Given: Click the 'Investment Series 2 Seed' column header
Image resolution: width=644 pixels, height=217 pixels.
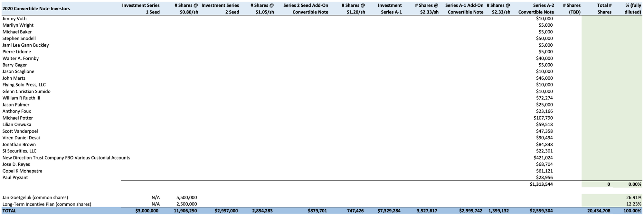Looking at the screenshot, I should coord(220,9).
